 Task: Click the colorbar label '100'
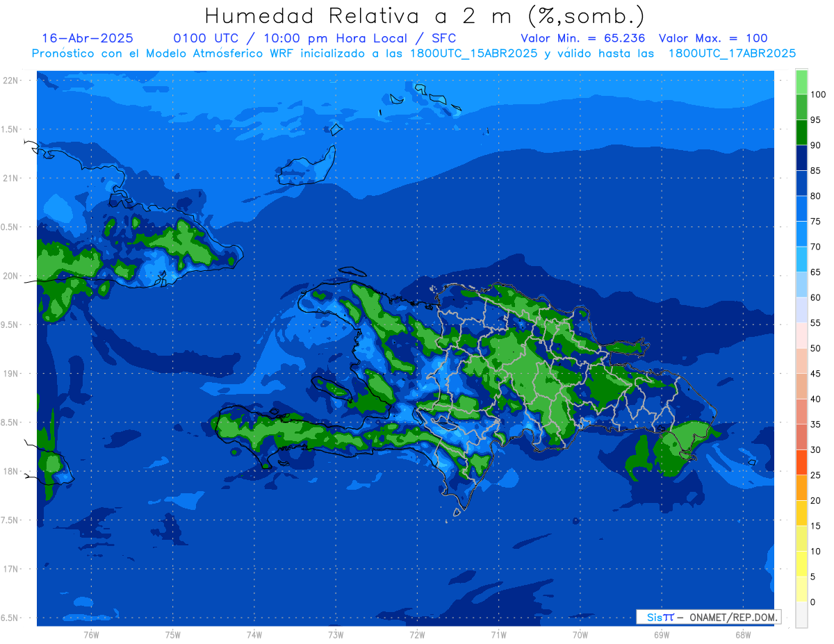817,94
